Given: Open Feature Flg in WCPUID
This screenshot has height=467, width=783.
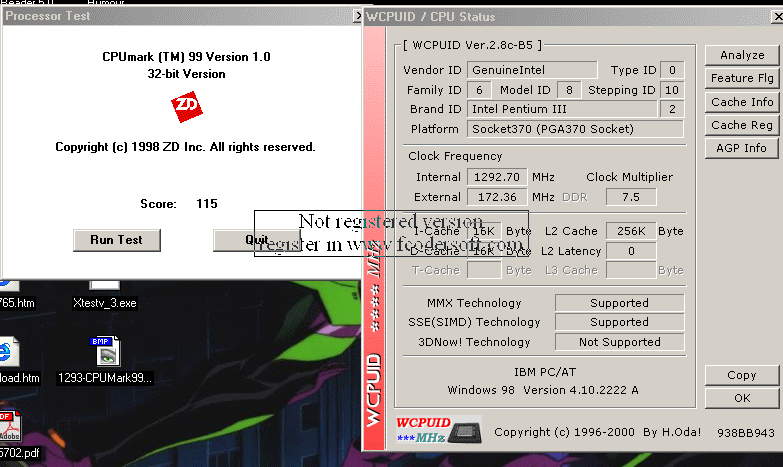Looking at the screenshot, I should (742, 78).
